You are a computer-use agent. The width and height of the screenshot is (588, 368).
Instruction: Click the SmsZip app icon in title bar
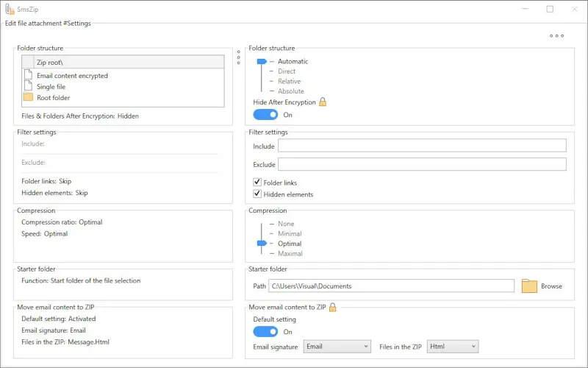pyautogui.click(x=10, y=9)
